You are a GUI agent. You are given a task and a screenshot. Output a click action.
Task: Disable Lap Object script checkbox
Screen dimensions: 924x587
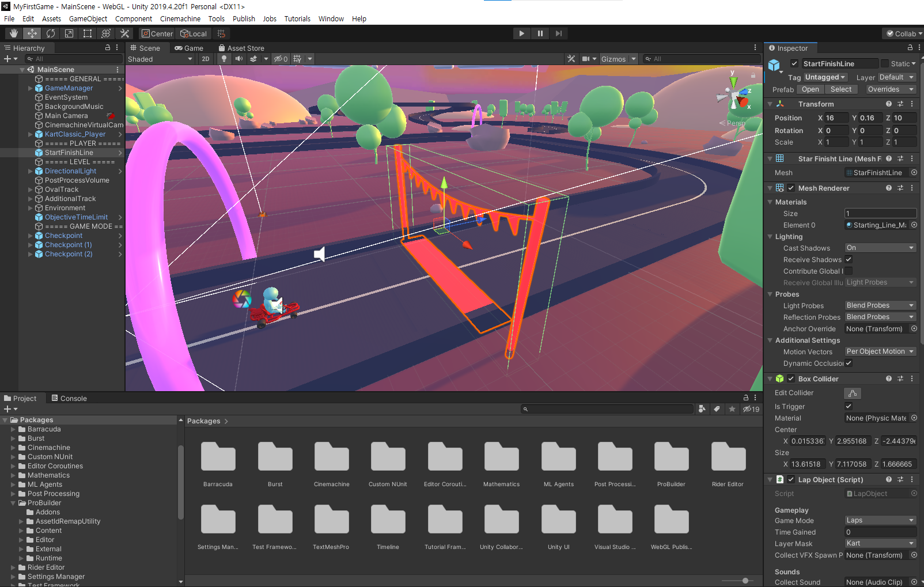[791, 480]
